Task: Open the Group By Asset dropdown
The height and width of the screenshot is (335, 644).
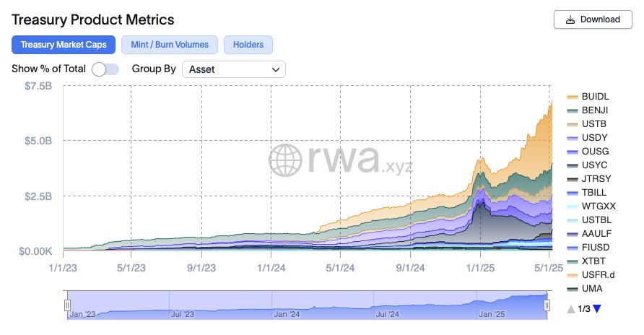Action: [x=233, y=69]
